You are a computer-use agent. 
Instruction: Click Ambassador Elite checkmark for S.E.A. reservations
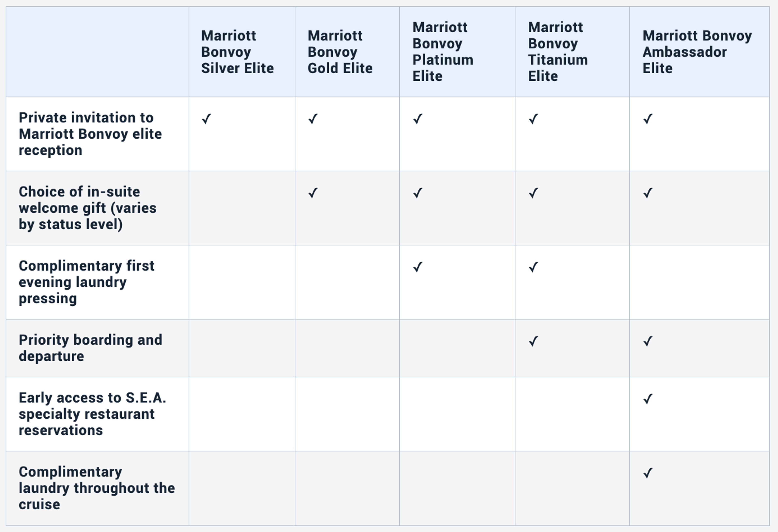[648, 399]
